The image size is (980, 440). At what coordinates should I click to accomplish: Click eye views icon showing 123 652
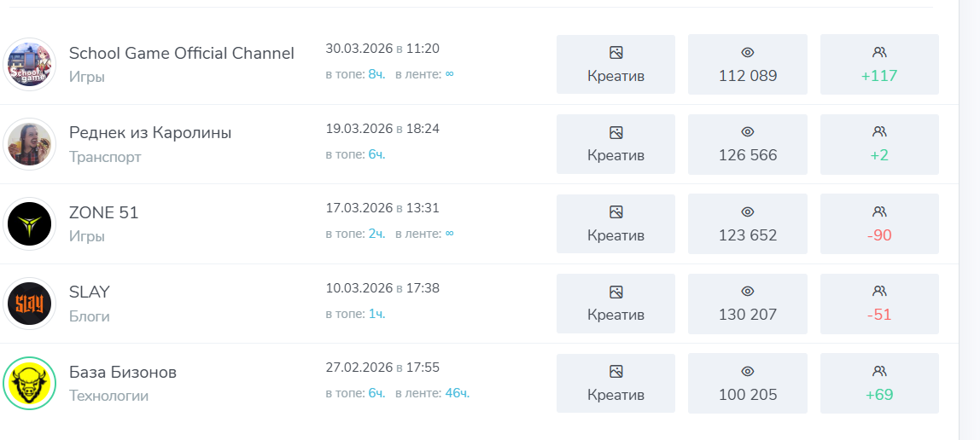pos(748,212)
